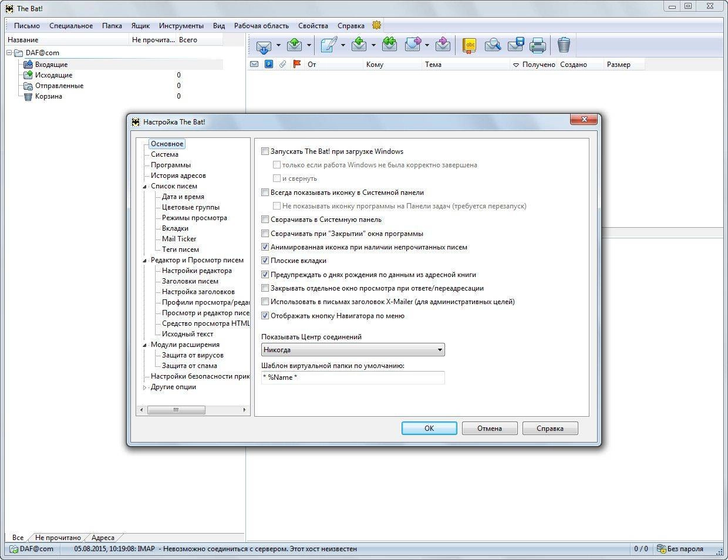Click the Save message floppy icon
This screenshot has height=560, width=728.
click(515, 45)
